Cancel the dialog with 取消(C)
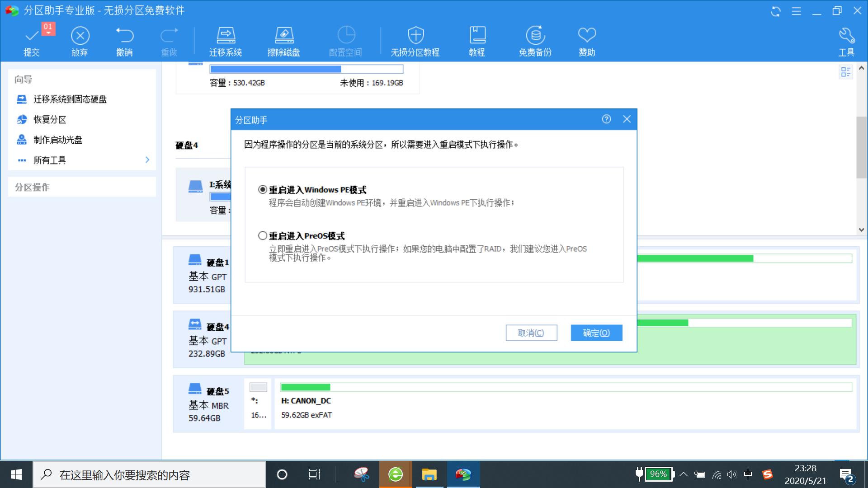Image resolution: width=868 pixels, height=488 pixels. [x=532, y=333]
